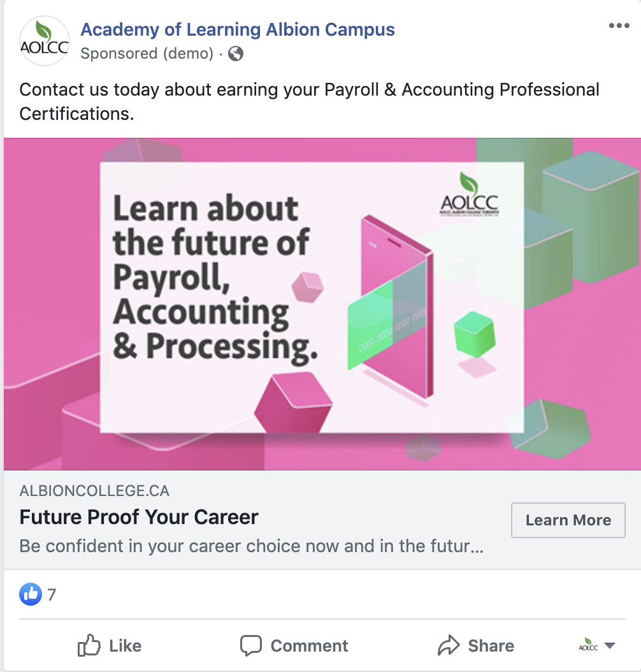View the 7 reactions count

point(52,595)
